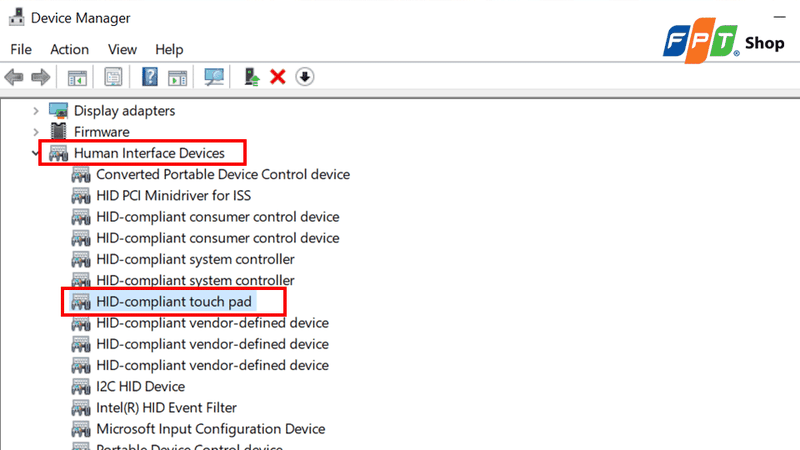Viewport: 800px width, 450px height.
Task: Click the Device Manager title bar icon
Action: [16, 17]
